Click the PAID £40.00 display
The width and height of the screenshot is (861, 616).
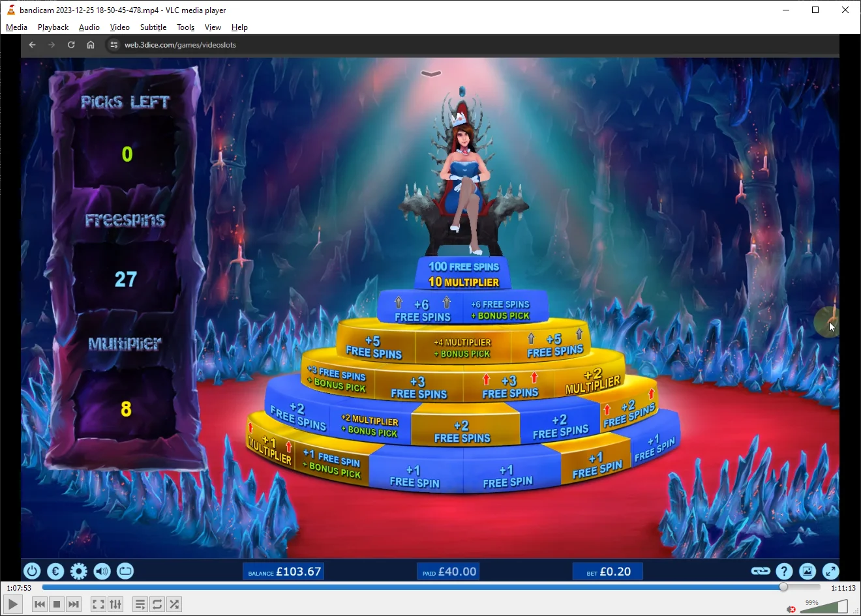coord(449,572)
